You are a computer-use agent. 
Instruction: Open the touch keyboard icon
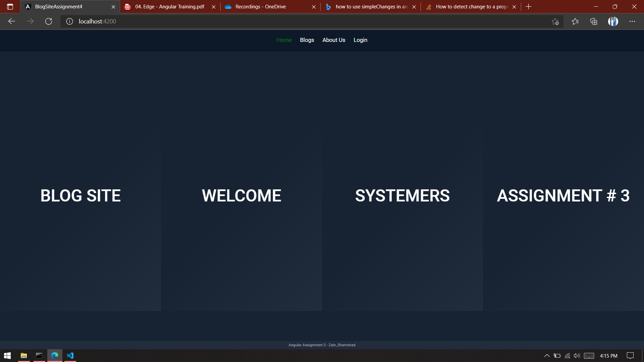(x=589, y=356)
